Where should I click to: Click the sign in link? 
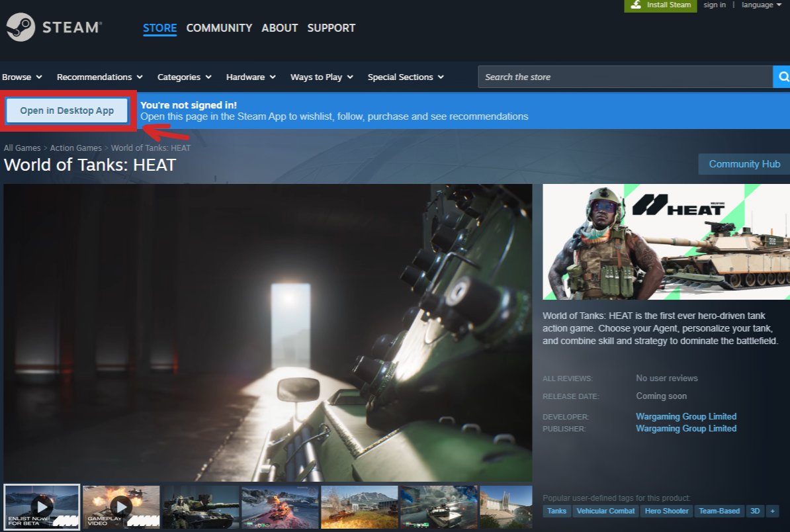click(715, 5)
